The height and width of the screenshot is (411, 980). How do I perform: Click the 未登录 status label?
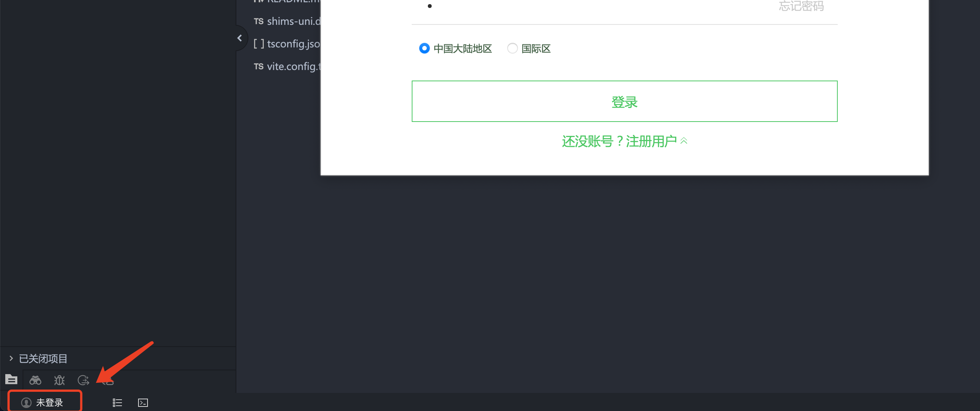tap(49, 402)
